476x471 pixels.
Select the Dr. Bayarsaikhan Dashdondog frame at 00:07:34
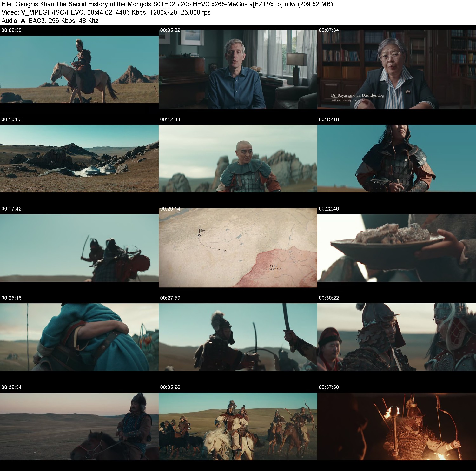[397, 69]
